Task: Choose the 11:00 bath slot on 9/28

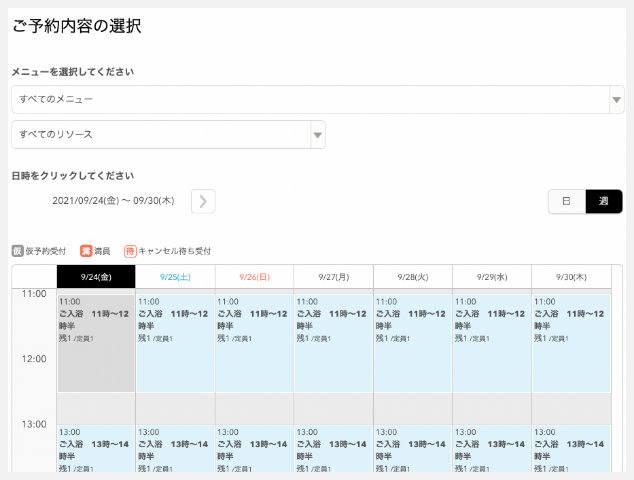Action: 413,343
